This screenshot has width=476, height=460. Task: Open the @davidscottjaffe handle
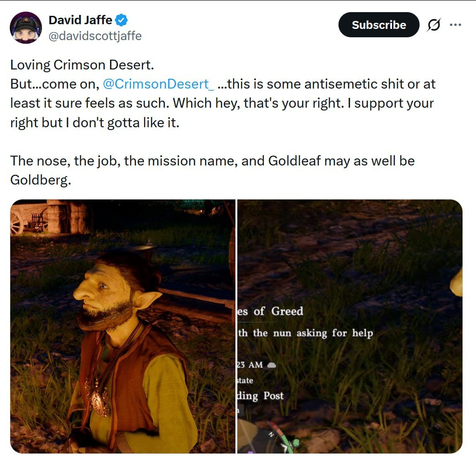point(95,36)
